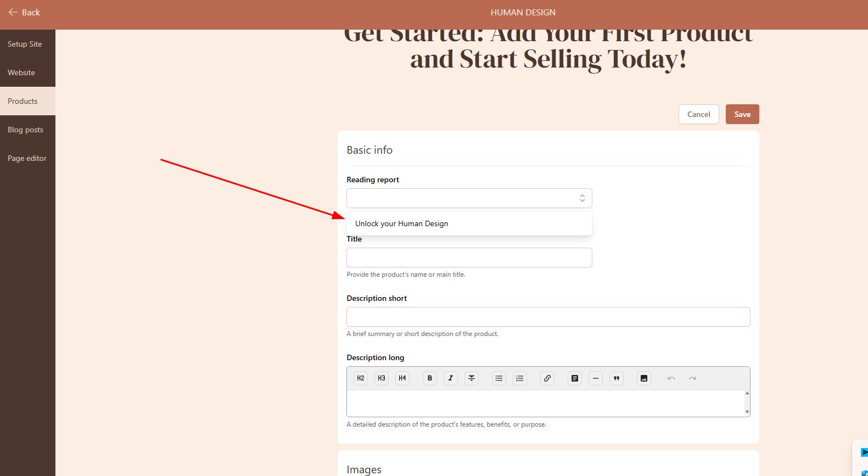Select 'Unlock your Human Design' option

coord(401,224)
